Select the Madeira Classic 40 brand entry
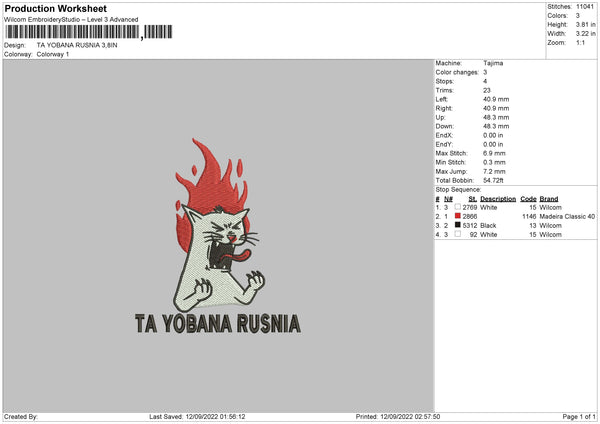The image size is (600, 424). point(567,216)
